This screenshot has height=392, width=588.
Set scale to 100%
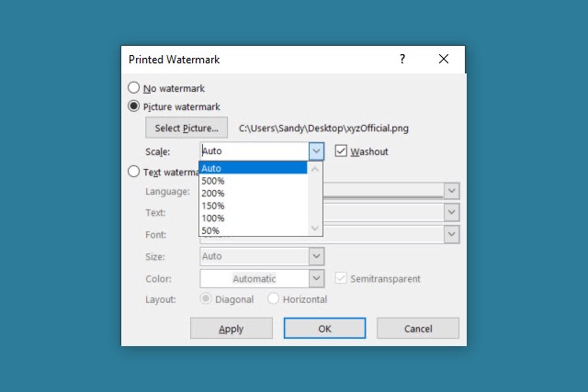coord(253,218)
